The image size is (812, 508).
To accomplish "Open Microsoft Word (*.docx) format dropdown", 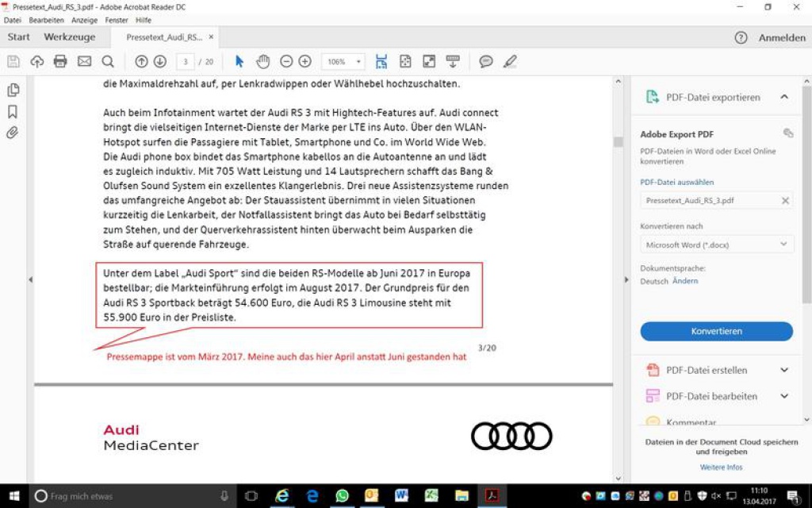I will click(717, 244).
